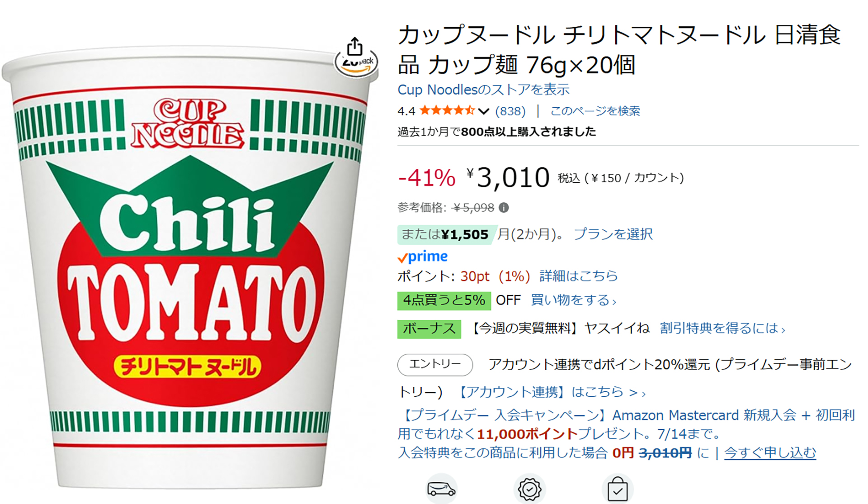Visit the Cup Noodles store page
The image size is (868, 504).
pyautogui.click(x=483, y=89)
